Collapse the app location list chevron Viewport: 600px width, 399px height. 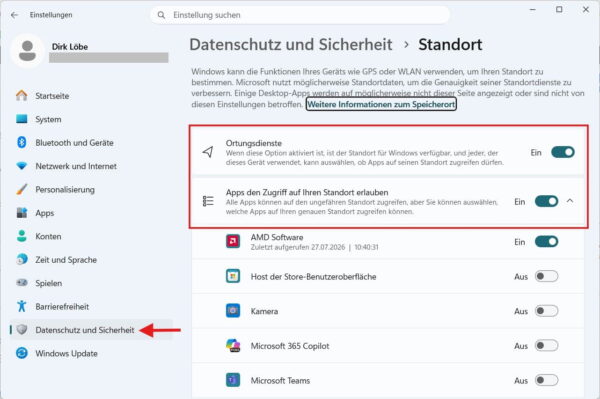tap(570, 201)
